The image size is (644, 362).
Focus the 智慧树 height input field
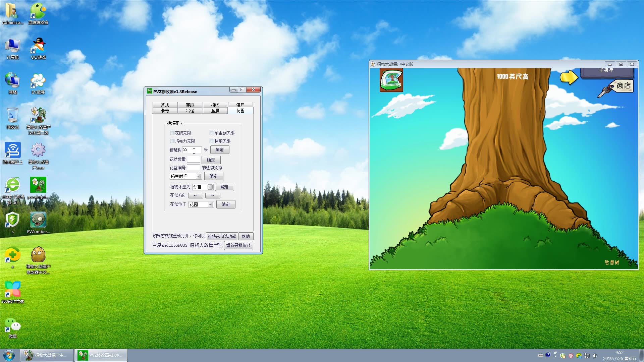click(192, 150)
